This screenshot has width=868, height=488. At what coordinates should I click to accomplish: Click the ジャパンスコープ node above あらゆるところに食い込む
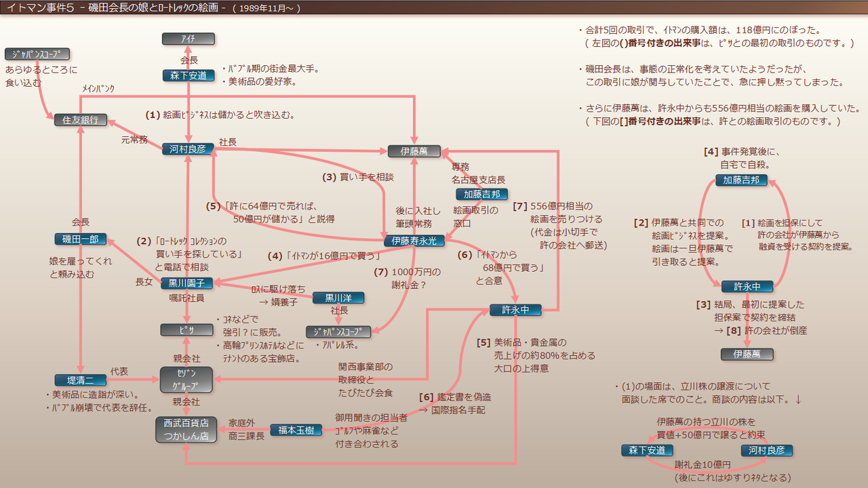(x=37, y=54)
